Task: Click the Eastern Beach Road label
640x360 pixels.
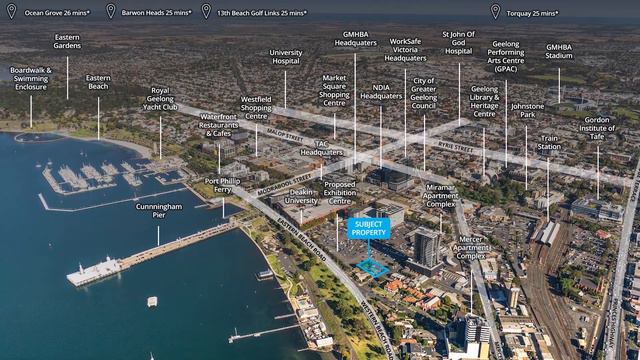Action: coord(302,239)
